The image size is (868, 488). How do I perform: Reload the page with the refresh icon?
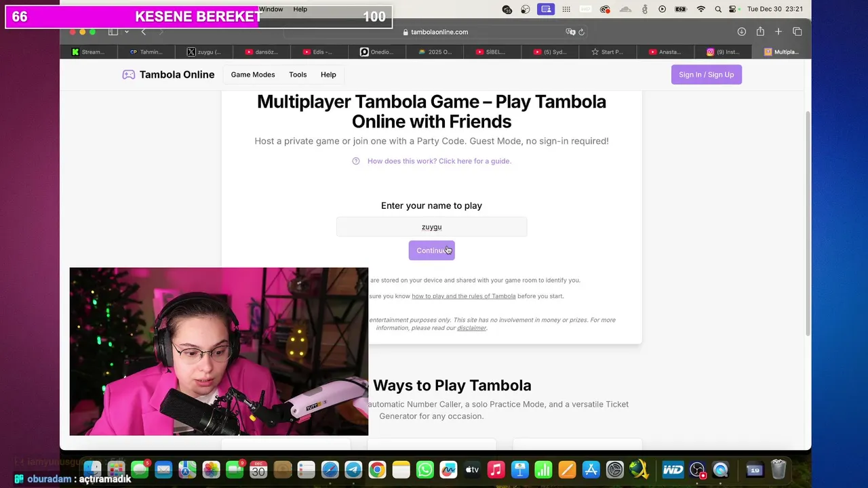click(581, 32)
